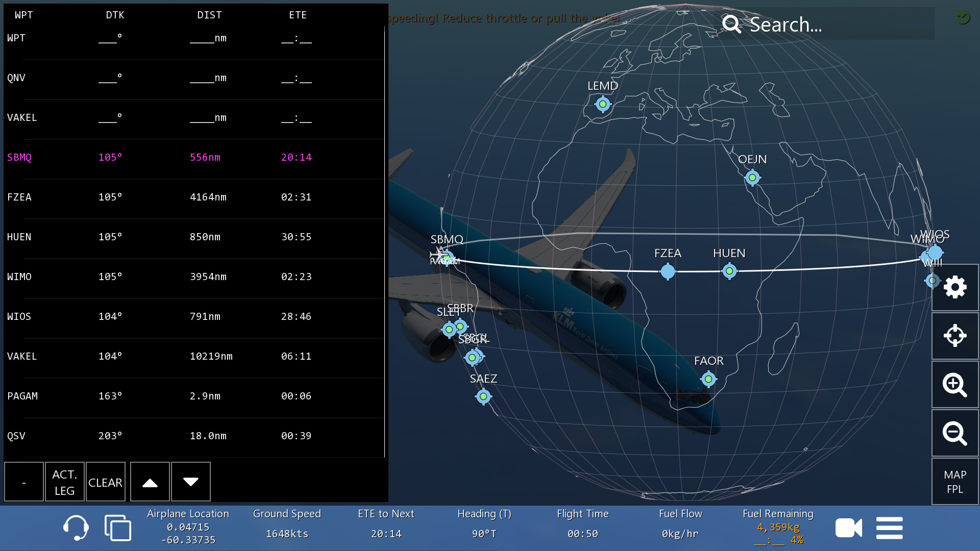Click the green checkmark status icon
Screen dimensions: 980x551
(x=963, y=18)
